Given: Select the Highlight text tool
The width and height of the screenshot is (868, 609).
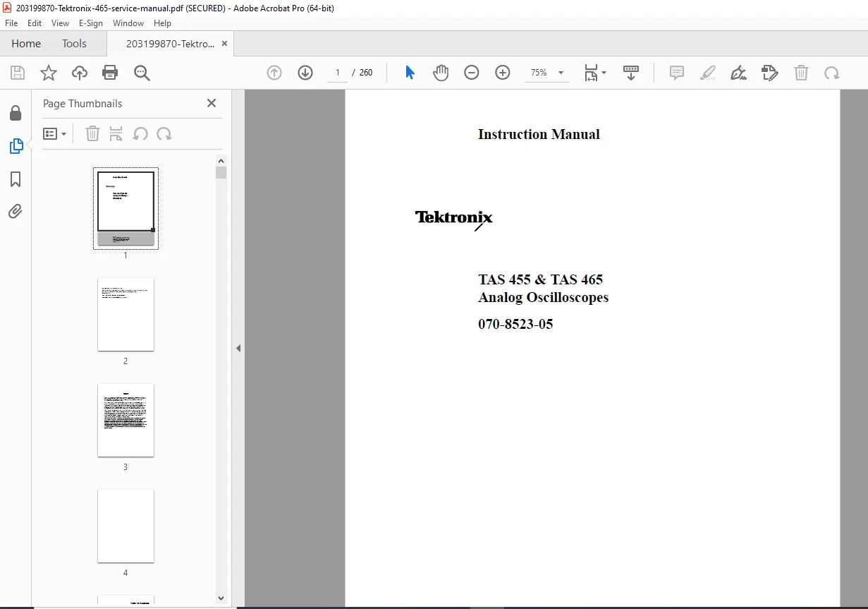Looking at the screenshot, I should [708, 73].
